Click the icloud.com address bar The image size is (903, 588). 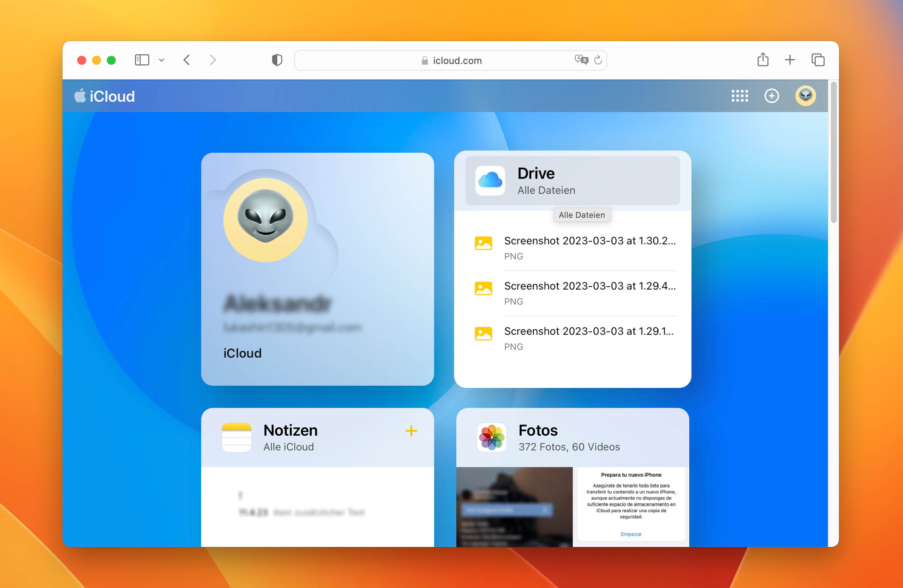pos(450,60)
